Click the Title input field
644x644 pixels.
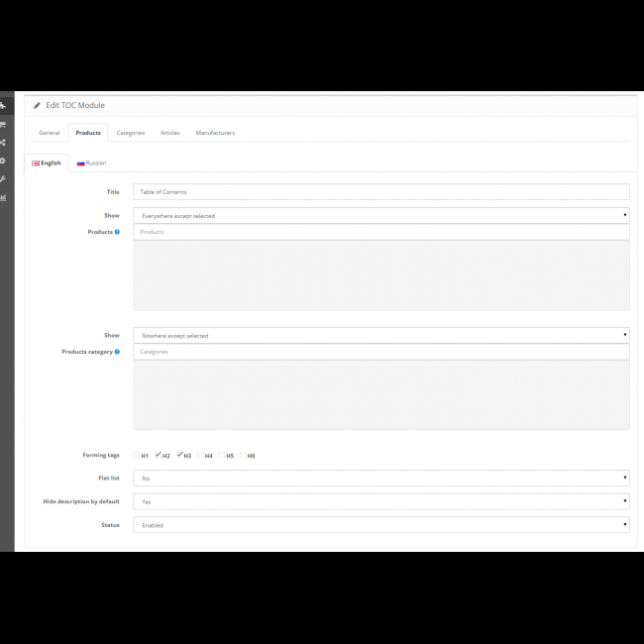[381, 192]
